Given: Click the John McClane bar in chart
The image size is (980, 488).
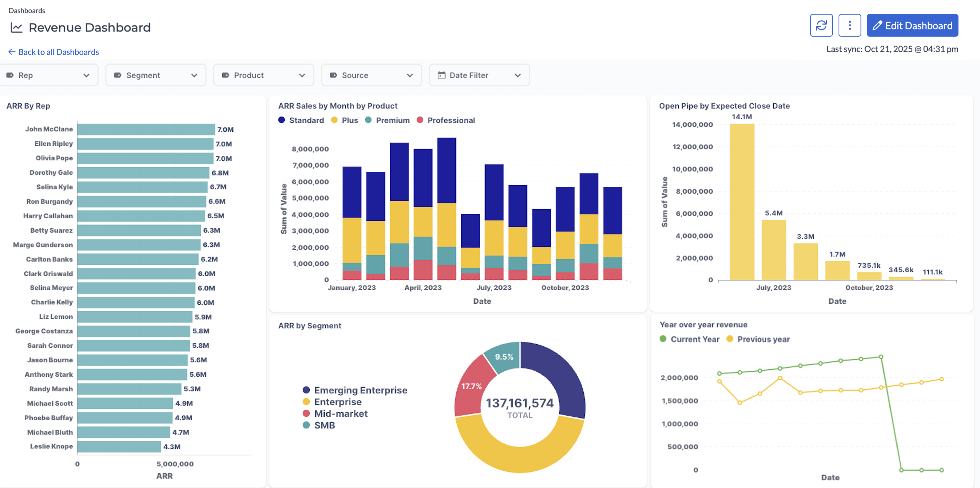Looking at the screenshot, I should (146, 129).
